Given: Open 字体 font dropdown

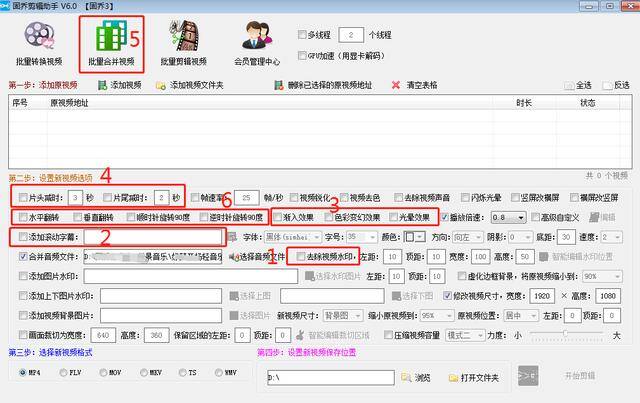Looking at the screenshot, I should 293,237.
